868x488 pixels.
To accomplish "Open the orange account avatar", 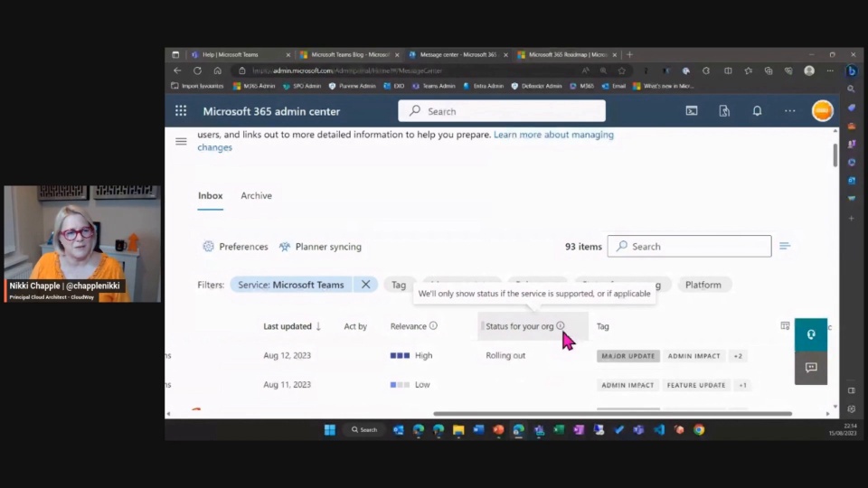I will click(822, 110).
